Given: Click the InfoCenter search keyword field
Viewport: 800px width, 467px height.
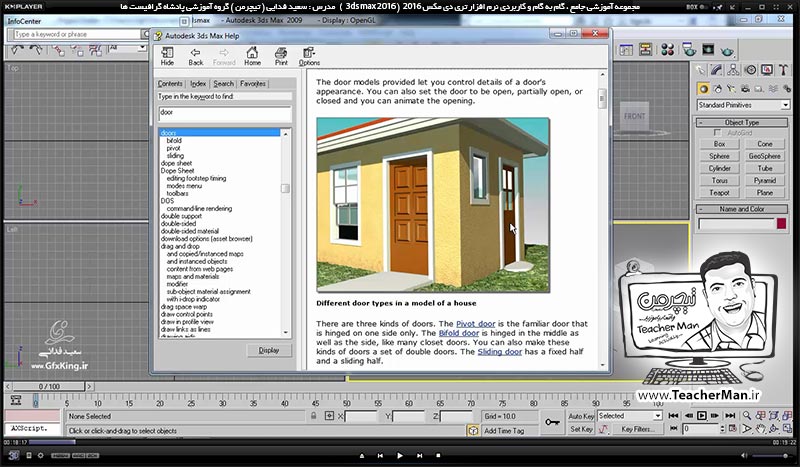Looking at the screenshot, I should pos(77,34).
